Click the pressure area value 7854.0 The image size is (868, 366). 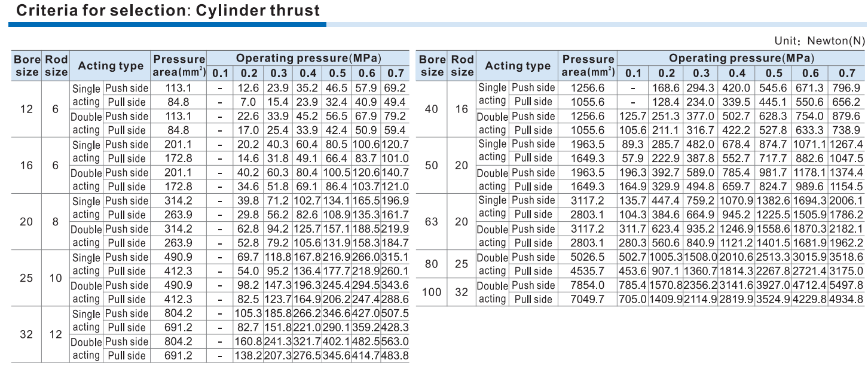click(x=588, y=285)
